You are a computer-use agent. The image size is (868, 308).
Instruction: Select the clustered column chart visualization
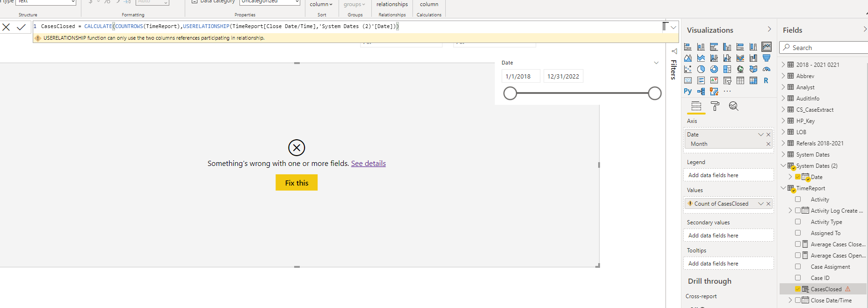(727, 47)
